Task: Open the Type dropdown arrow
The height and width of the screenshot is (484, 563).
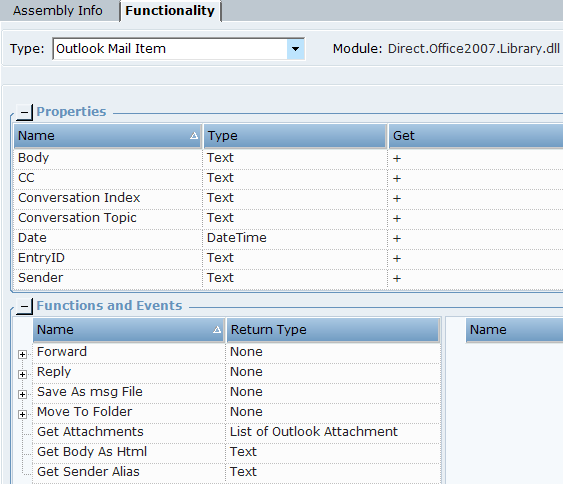Action: tap(296, 49)
